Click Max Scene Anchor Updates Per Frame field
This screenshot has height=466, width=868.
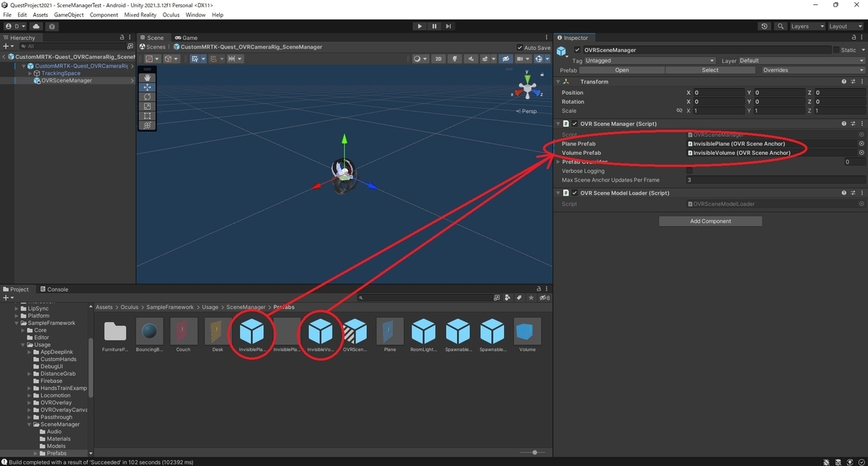point(775,179)
